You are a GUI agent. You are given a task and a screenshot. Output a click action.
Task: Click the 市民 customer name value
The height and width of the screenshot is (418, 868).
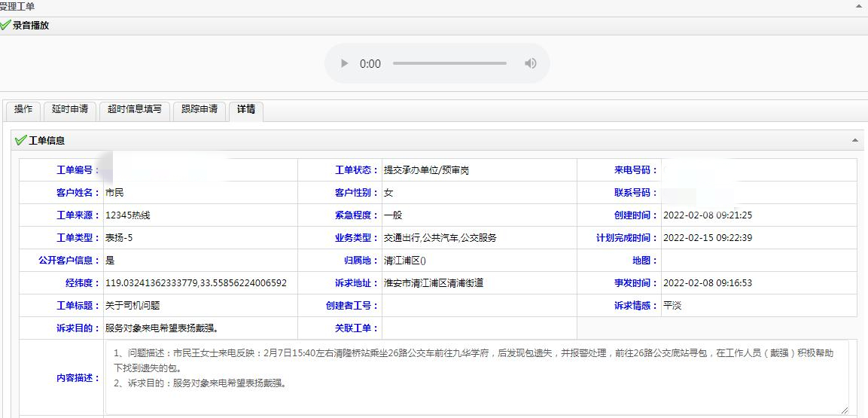[x=114, y=194]
